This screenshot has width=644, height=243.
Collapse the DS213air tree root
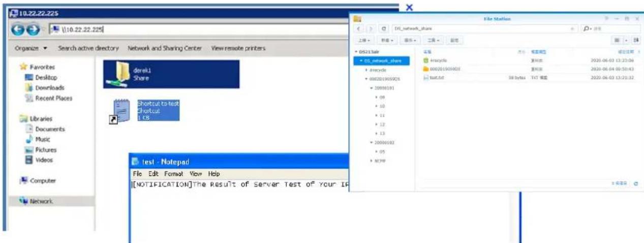(x=356, y=52)
